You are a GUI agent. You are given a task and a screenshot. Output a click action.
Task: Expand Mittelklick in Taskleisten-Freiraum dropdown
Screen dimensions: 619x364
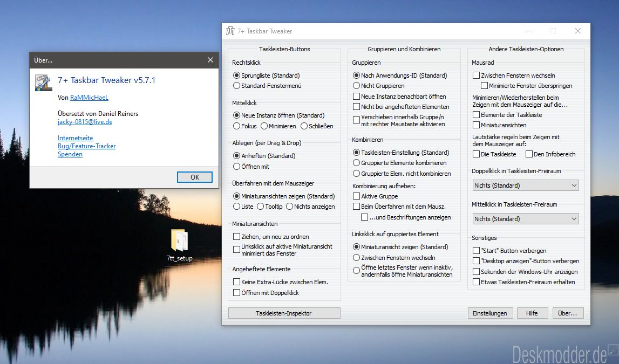pos(526,219)
